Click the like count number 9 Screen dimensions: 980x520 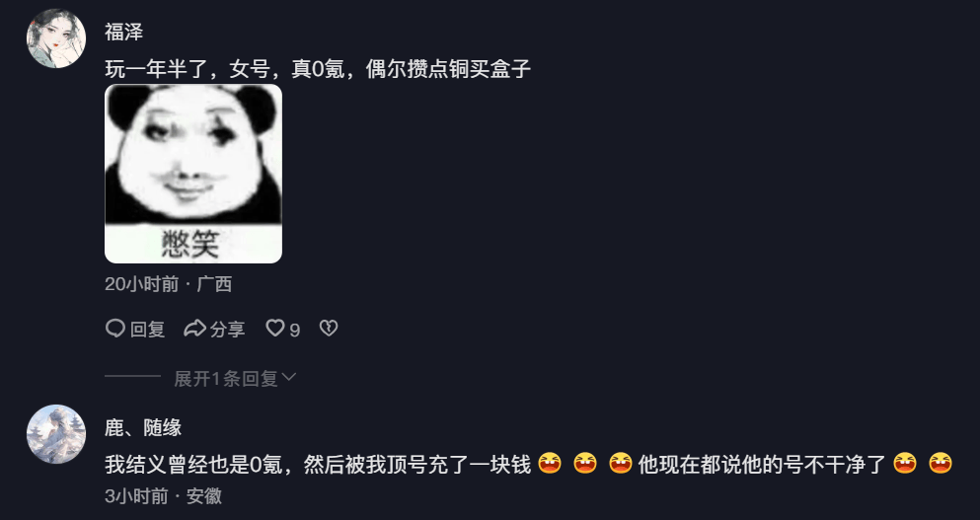(x=294, y=330)
